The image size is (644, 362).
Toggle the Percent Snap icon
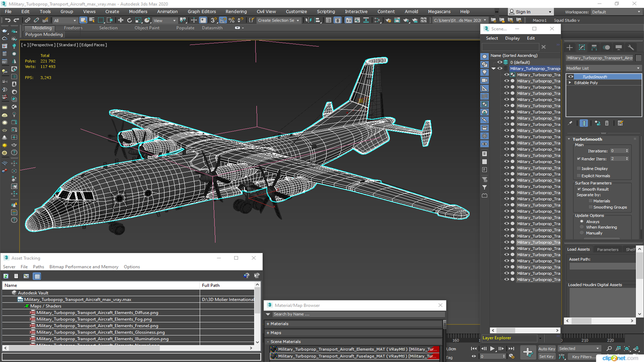(231, 20)
